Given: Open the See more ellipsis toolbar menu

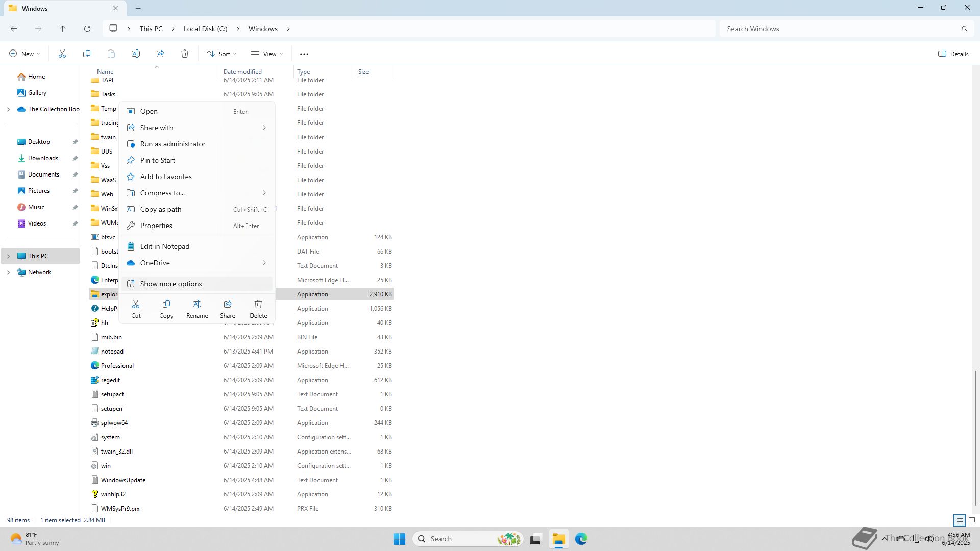Looking at the screenshot, I should pos(304,54).
